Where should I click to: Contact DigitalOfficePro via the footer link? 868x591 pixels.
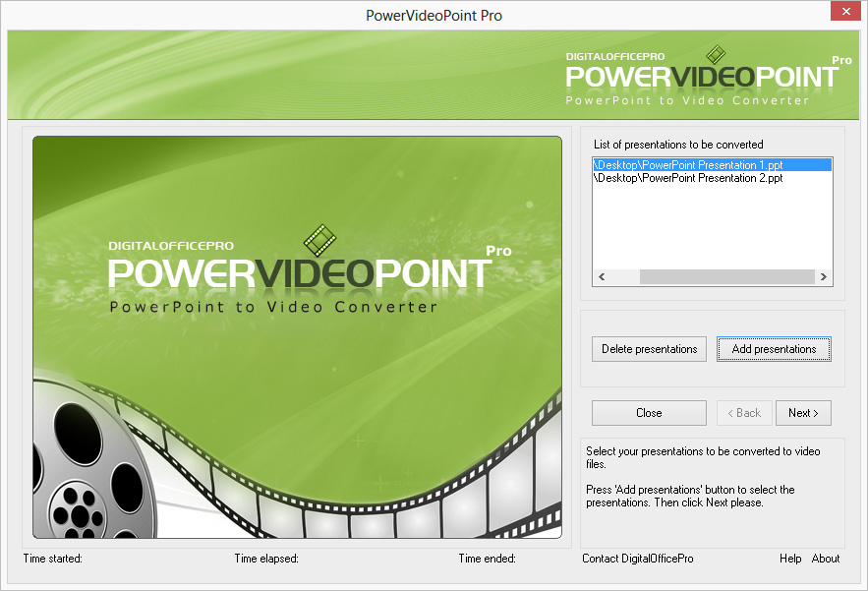[637, 559]
